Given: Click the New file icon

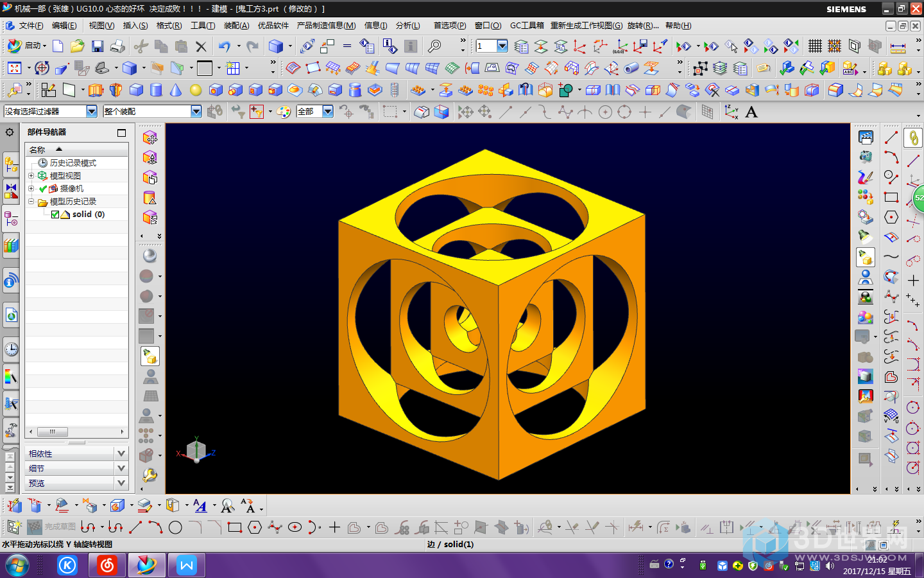Looking at the screenshot, I should [x=58, y=46].
